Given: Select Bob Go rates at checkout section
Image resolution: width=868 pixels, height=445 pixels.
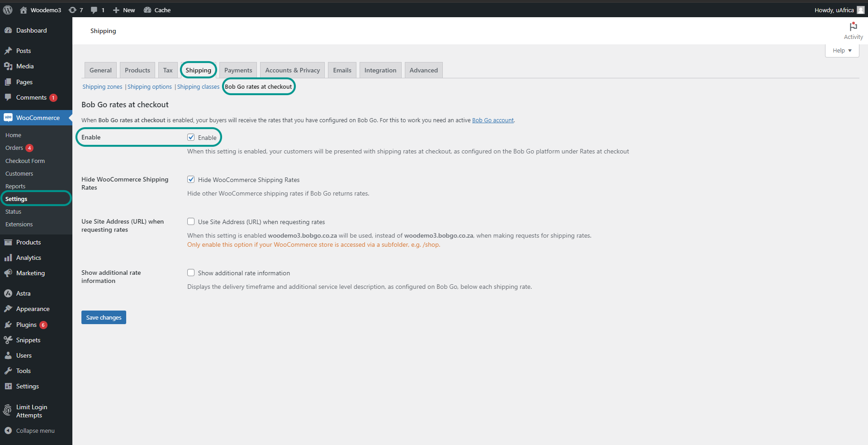Looking at the screenshot, I should [x=258, y=86].
